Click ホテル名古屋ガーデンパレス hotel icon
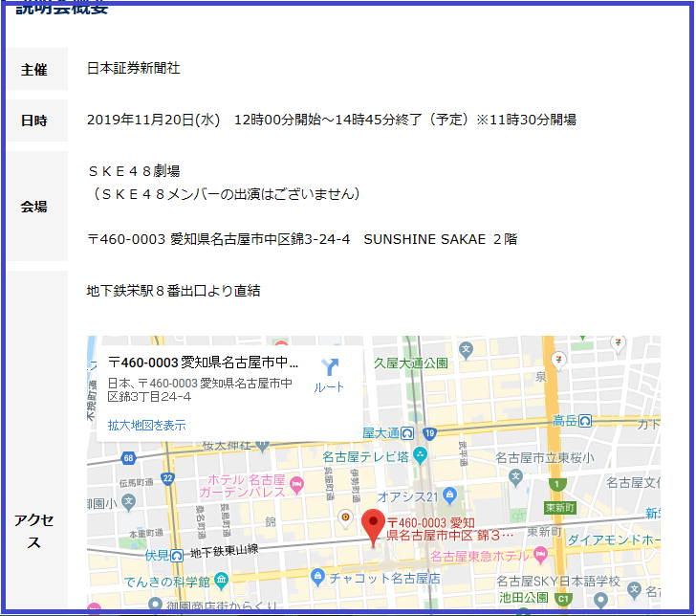This screenshot has width=696, height=616. pyautogui.click(x=296, y=485)
